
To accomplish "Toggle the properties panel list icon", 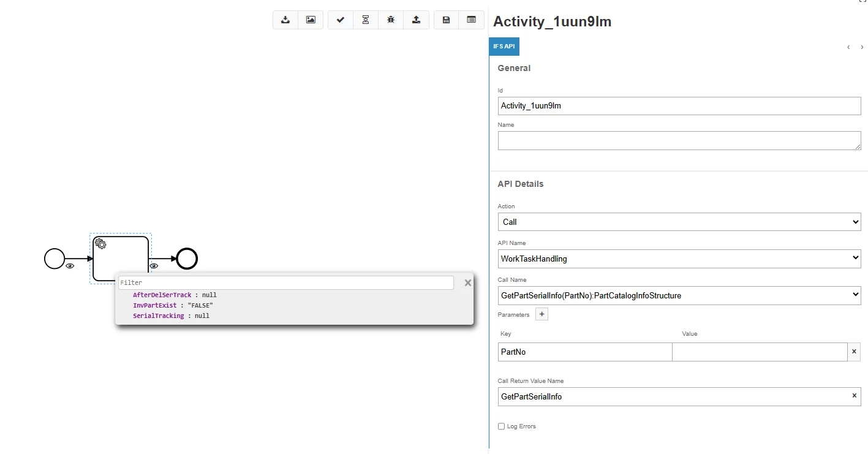I will tap(471, 20).
